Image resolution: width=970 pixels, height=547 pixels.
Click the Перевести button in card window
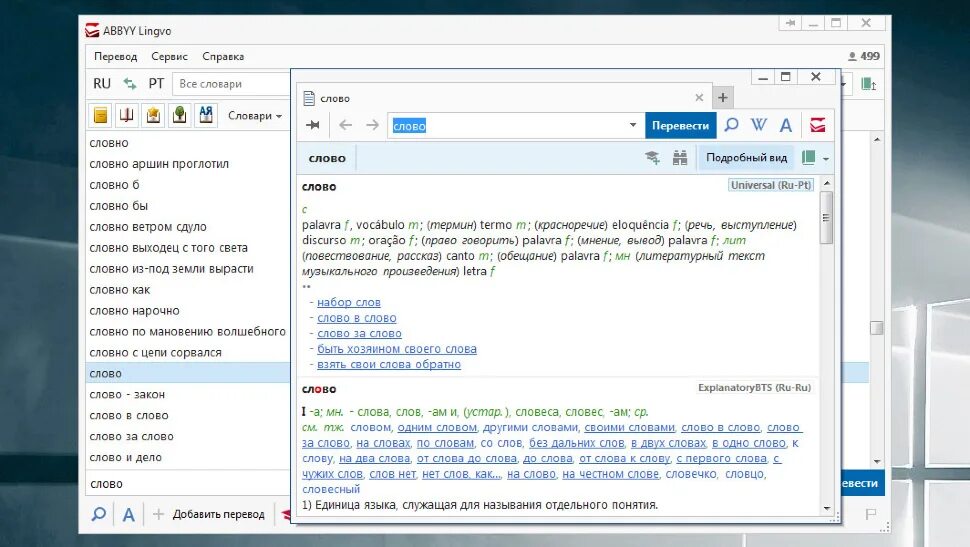click(680, 125)
